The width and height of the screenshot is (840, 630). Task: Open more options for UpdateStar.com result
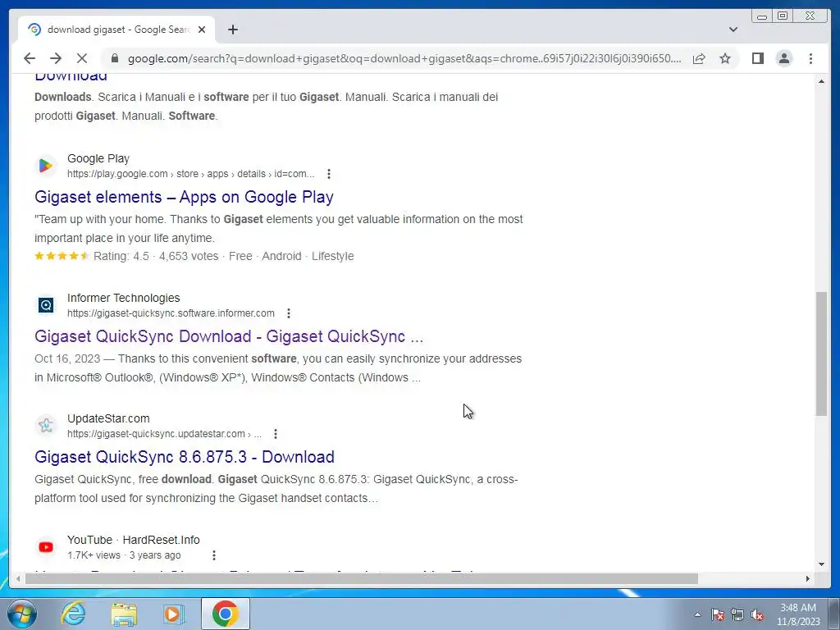click(276, 434)
